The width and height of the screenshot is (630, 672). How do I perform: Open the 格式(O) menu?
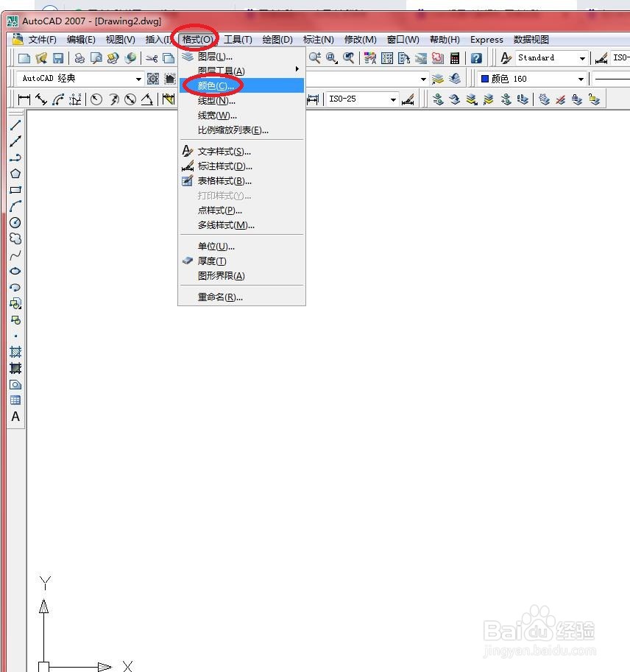pos(197,40)
